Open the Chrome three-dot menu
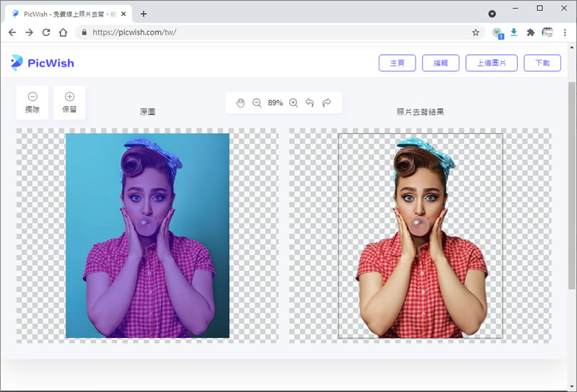 click(x=564, y=32)
